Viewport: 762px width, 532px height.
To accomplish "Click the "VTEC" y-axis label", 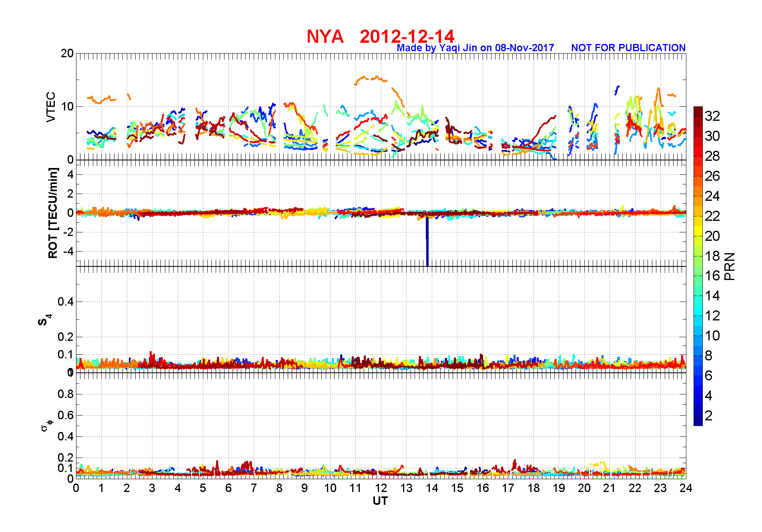I will tap(51, 107).
